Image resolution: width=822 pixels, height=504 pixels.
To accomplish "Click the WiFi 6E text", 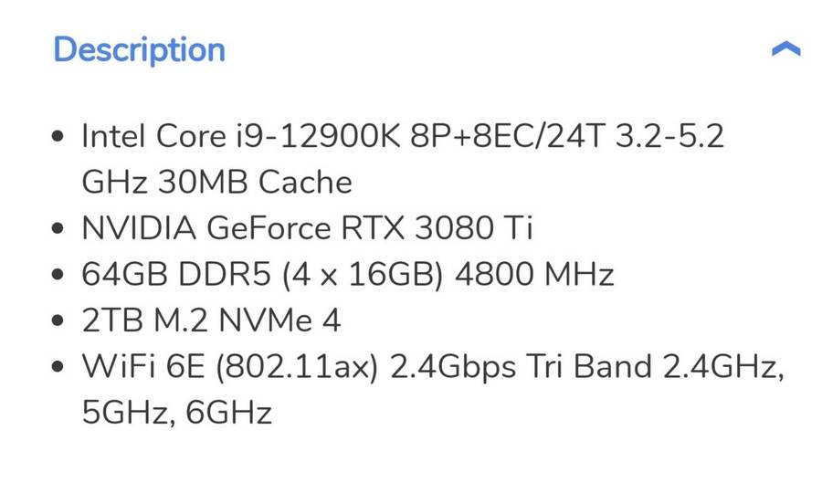I will click(139, 367).
